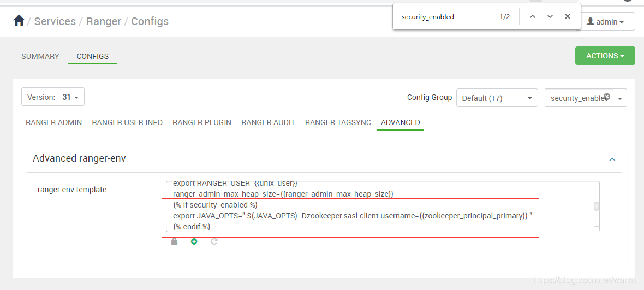The width and height of the screenshot is (644, 290).
Task: Click the 'export JAVA_OPTS' line
Action: click(x=353, y=216)
